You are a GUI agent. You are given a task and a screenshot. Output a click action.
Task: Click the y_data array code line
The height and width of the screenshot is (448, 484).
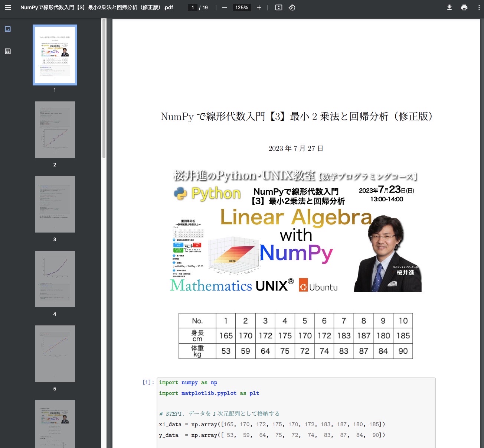[x=272, y=435]
